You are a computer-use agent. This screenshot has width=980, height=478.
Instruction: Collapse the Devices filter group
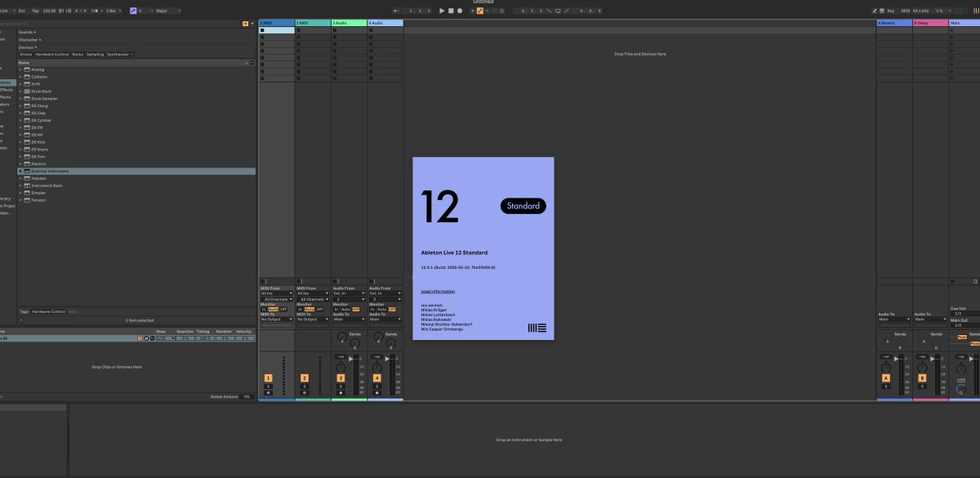pos(28,47)
